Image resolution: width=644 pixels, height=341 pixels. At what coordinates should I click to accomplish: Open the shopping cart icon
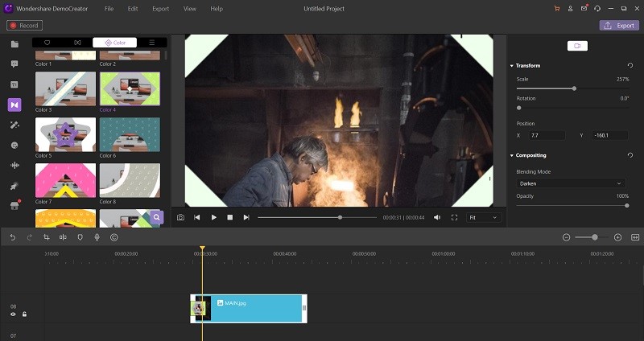pyautogui.click(x=557, y=9)
